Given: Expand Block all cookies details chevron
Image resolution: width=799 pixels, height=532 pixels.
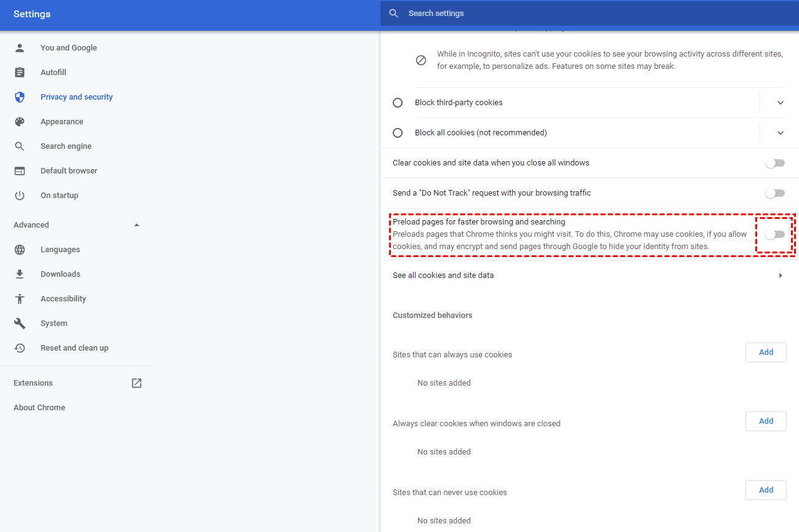Looking at the screenshot, I should (x=781, y=133).
